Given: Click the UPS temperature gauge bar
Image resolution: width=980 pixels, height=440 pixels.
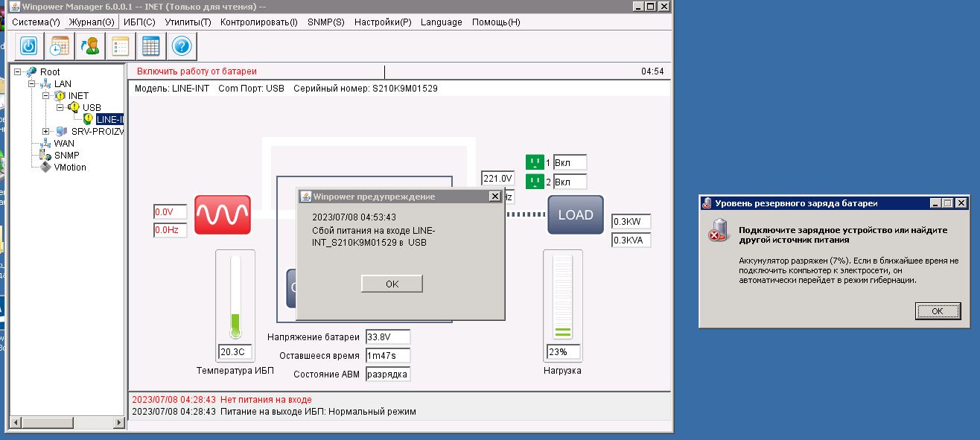Looking at the screenshot, I should coord(235,296).
